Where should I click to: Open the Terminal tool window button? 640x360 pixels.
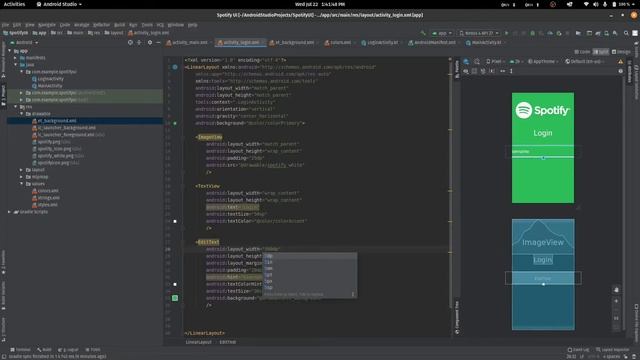[20, 350]
